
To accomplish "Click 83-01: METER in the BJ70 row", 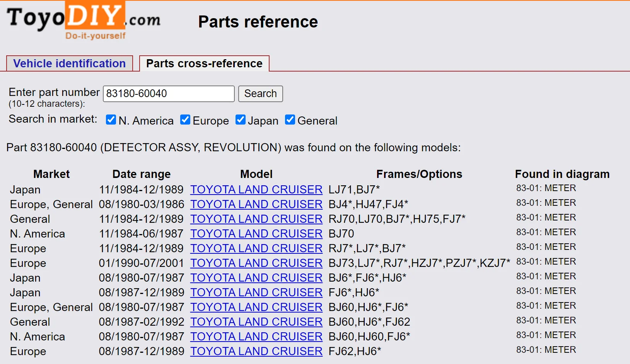I will (546, 232).
